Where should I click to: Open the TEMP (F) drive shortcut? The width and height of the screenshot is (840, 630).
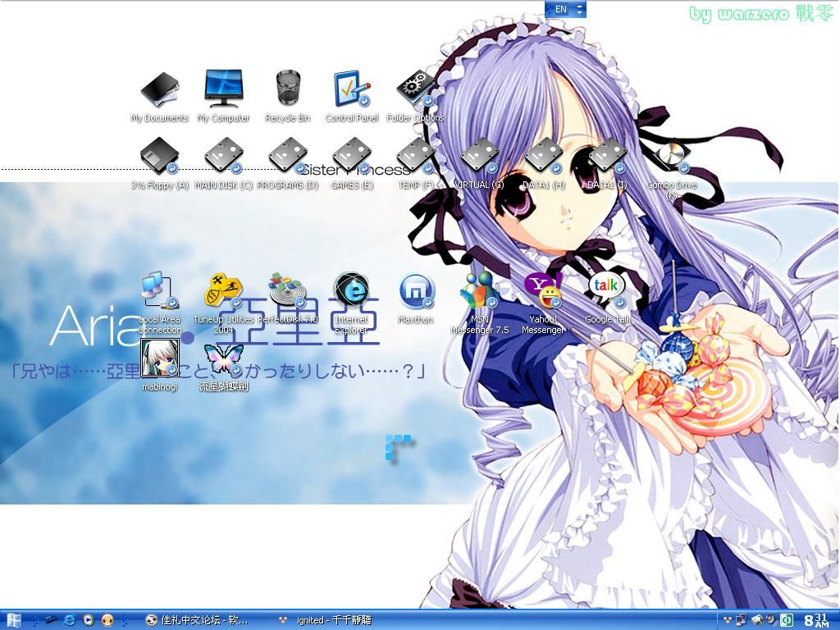click(x=416, y=164)
